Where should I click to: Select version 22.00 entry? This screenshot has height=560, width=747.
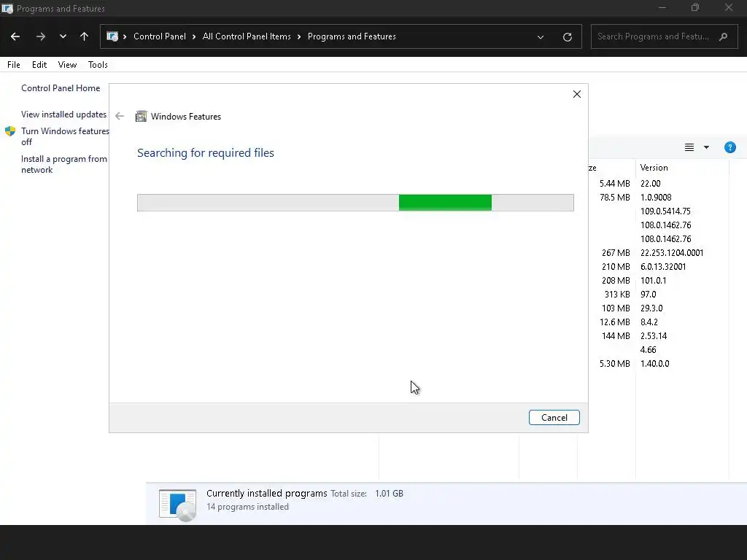[650, 183]
